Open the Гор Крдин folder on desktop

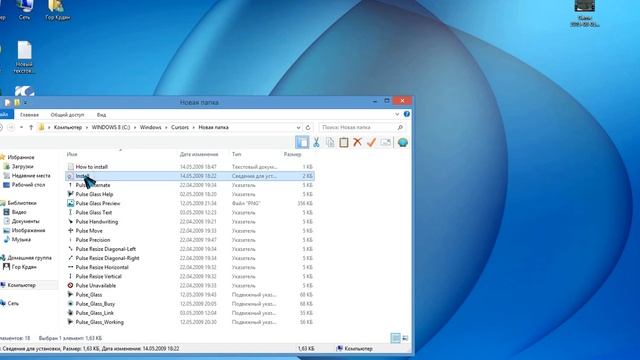(x=57, y=10)
